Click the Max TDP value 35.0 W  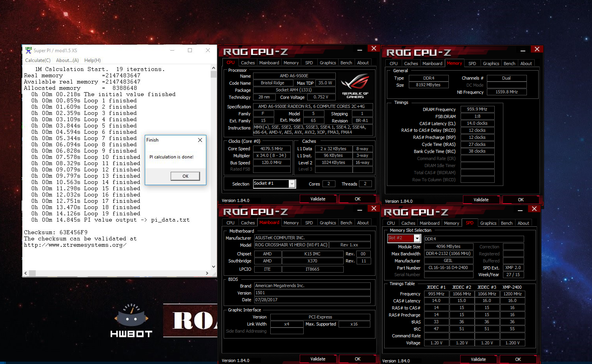click(x=325, y=83)
